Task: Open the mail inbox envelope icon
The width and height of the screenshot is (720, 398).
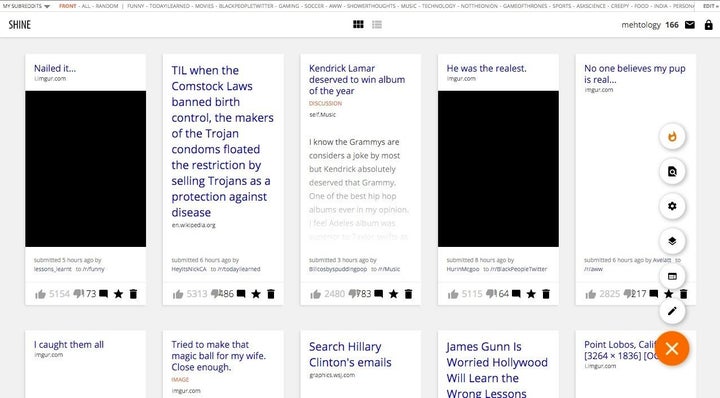Action: (690, 25)
